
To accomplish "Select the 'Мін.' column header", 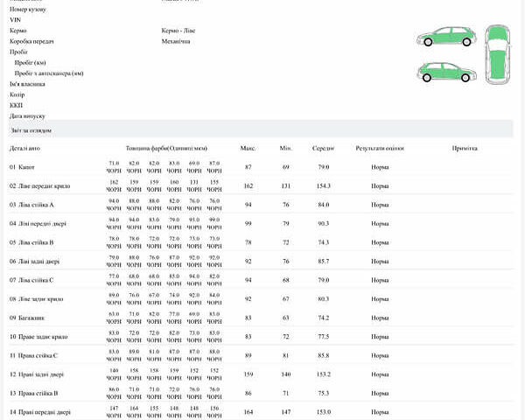I will pos(285,148).
